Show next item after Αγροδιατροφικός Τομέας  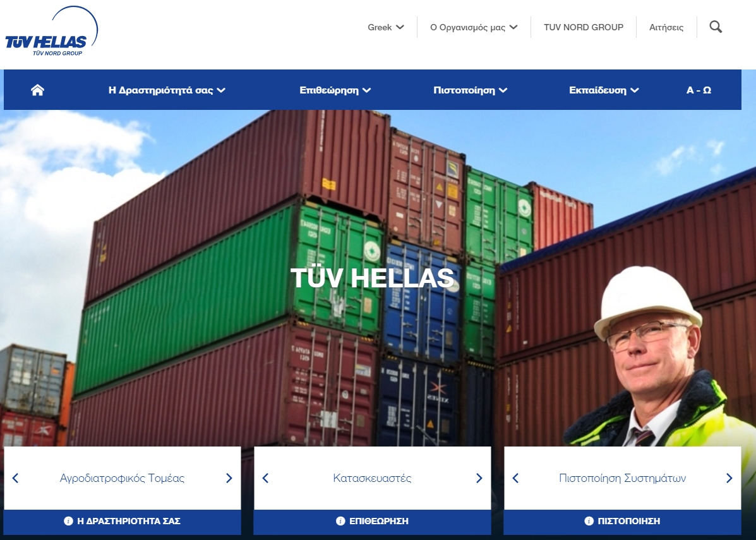[x=229, y=478]
